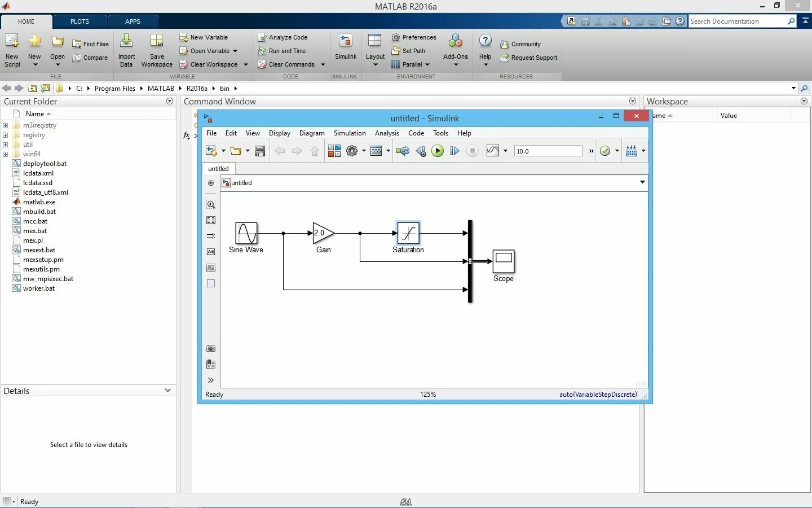Click solver link auto(VariableStepDiscrete)
Viewport: 812px width, 508px height.
598,395
